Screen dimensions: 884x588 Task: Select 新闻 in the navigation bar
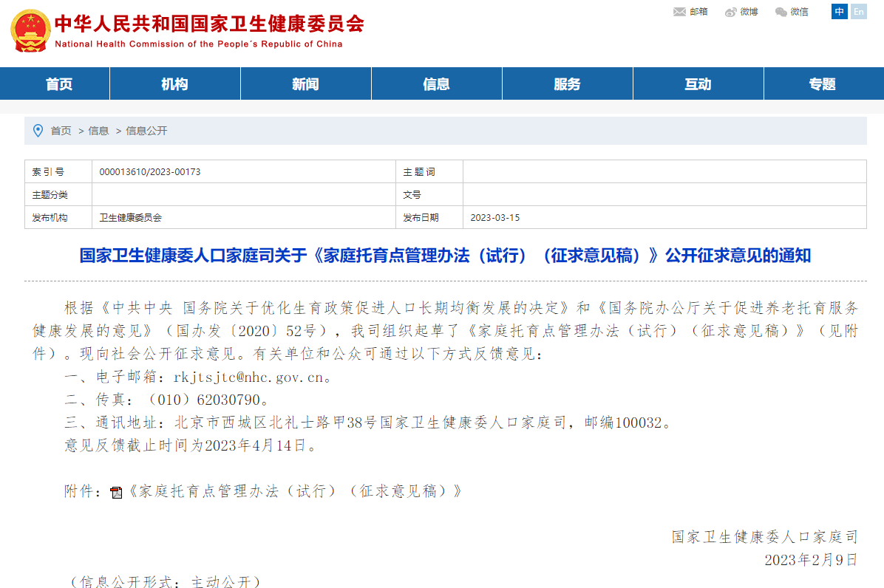tap(305, 84)
